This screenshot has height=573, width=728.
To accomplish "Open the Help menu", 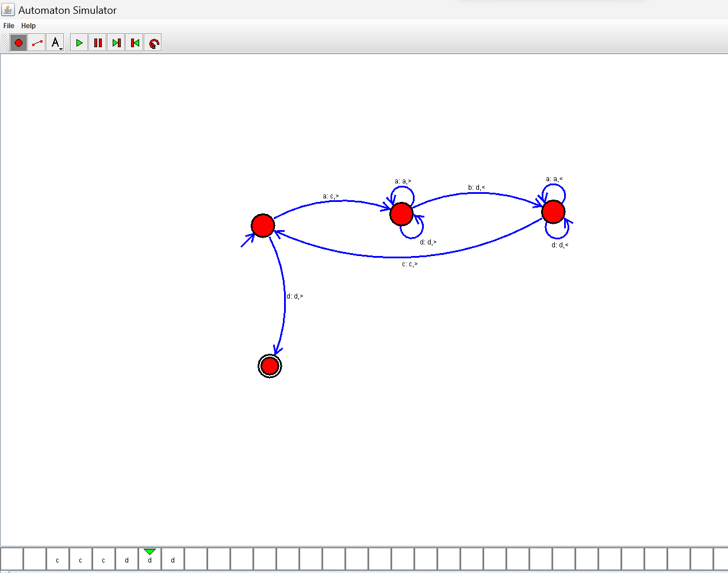I will [x=28, y=25].
